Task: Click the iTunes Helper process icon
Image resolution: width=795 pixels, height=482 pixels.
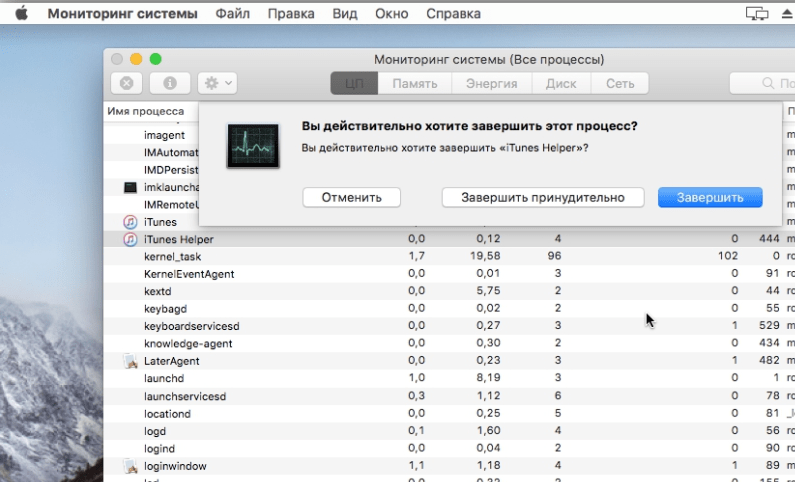Action: (x=130, y=239)
